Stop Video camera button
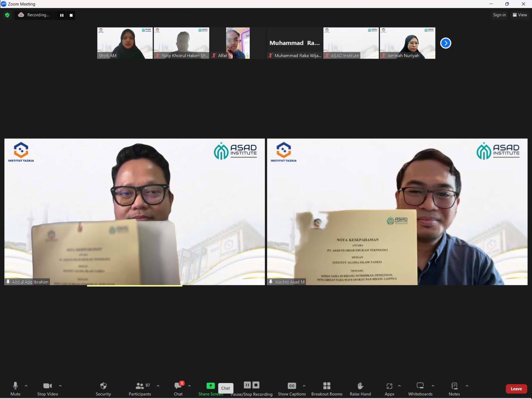 point(48,389)
